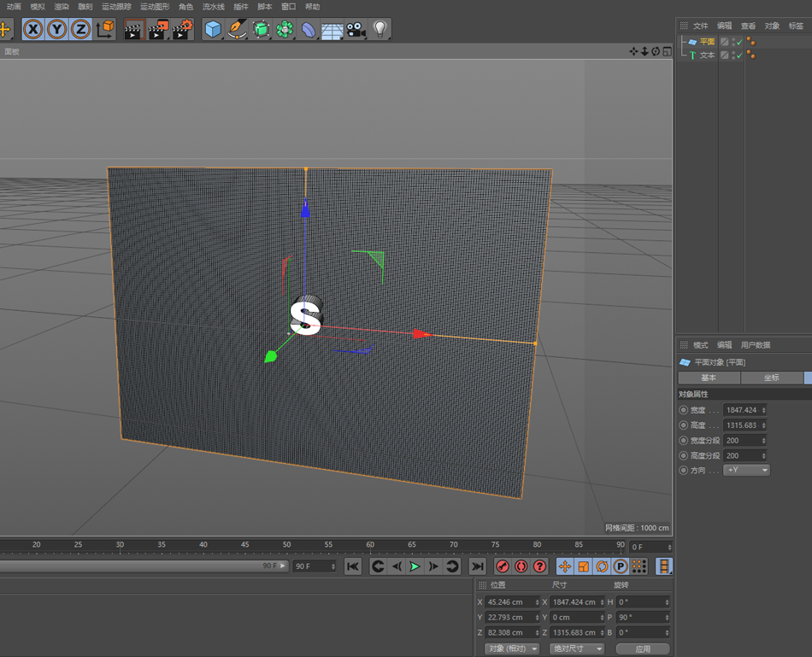
Task: Add a camera object
Action: click(356, 30)
